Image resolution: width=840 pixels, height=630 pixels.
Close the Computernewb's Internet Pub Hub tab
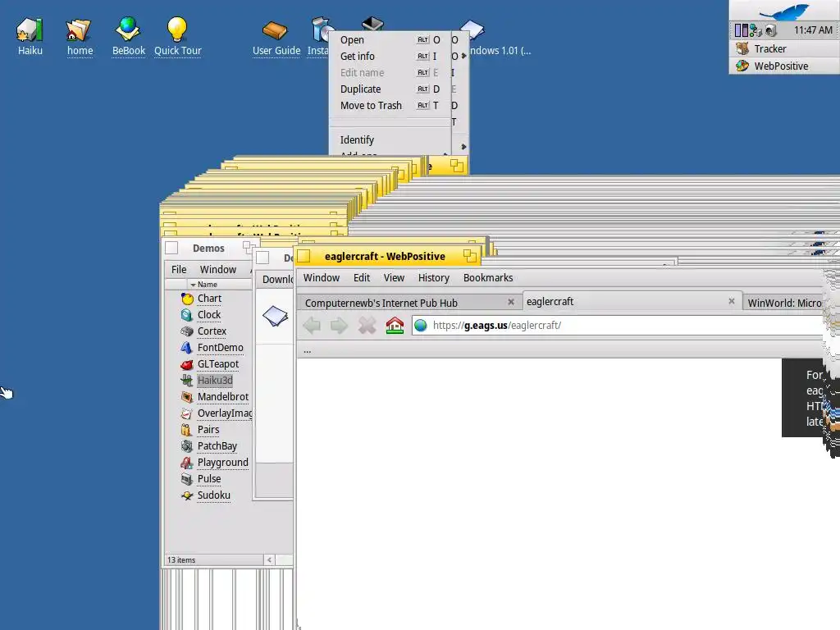pyautogui.click(x=511, y=302)
